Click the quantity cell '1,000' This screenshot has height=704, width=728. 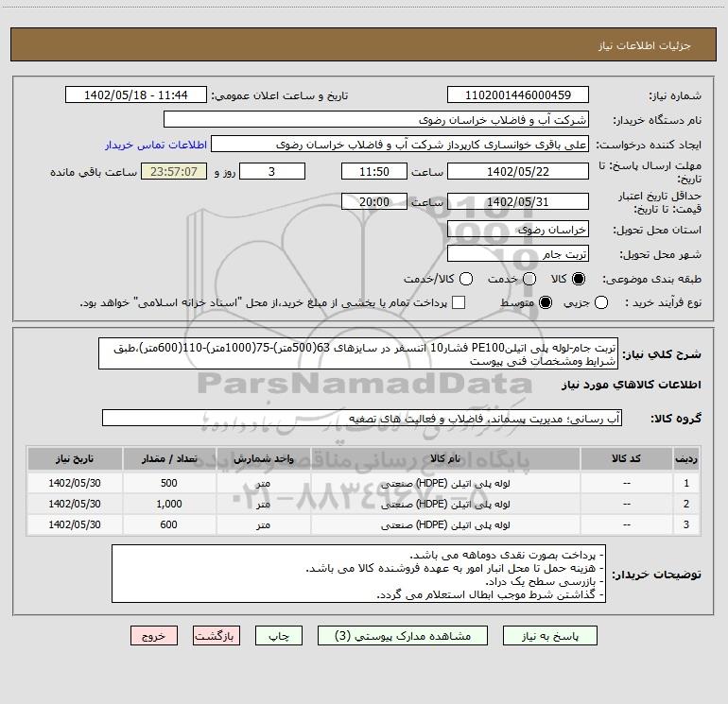coord(169,504)
